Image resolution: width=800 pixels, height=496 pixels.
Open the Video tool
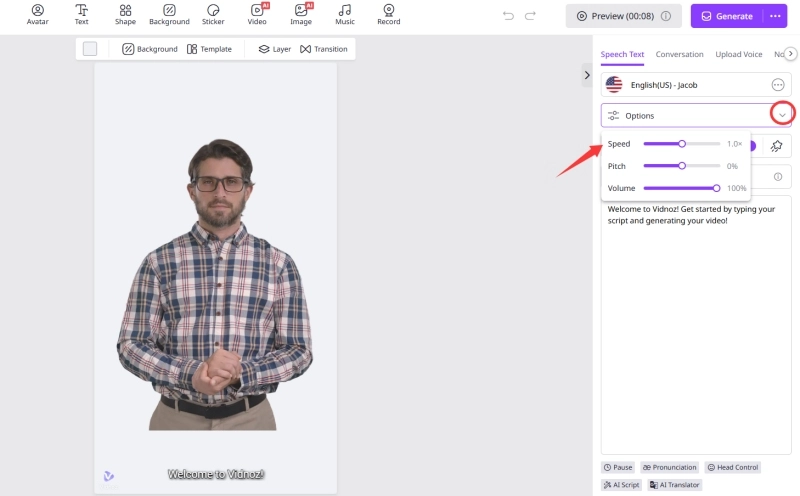(x=257, y=14)
